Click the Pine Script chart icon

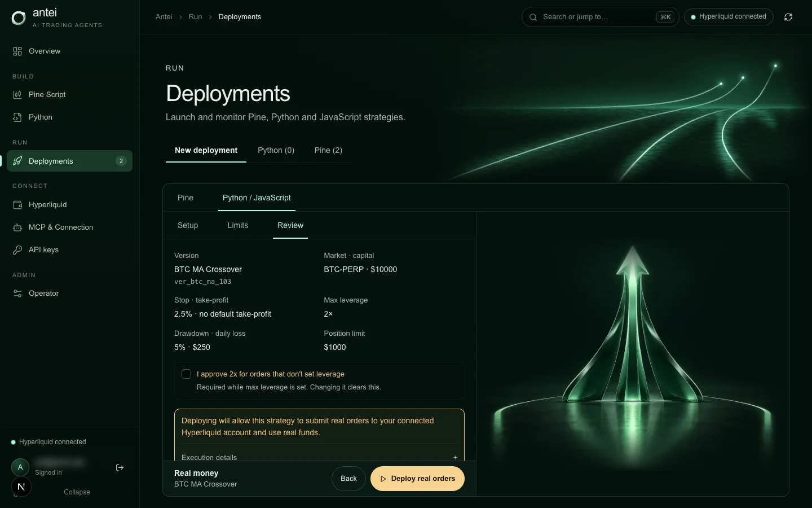(x=17, y=95)
